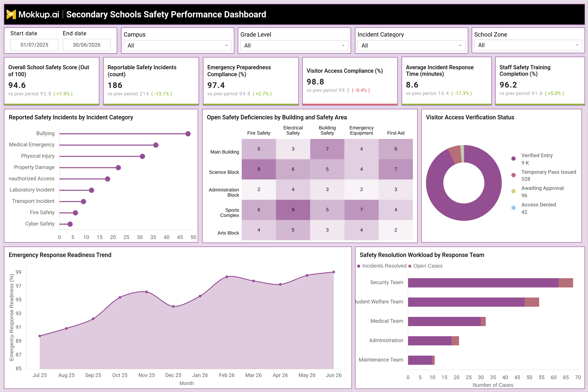Click the Bullying lollipop marker
Screen dimensions: 588x392
pos(188,134)
